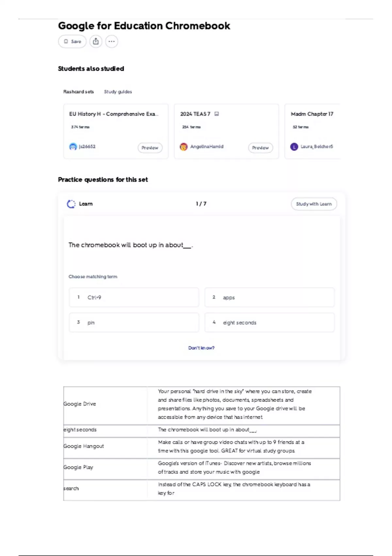This screenshot has height=556, width=392.
Task: Click the Save button under the title
Action: 72,42
